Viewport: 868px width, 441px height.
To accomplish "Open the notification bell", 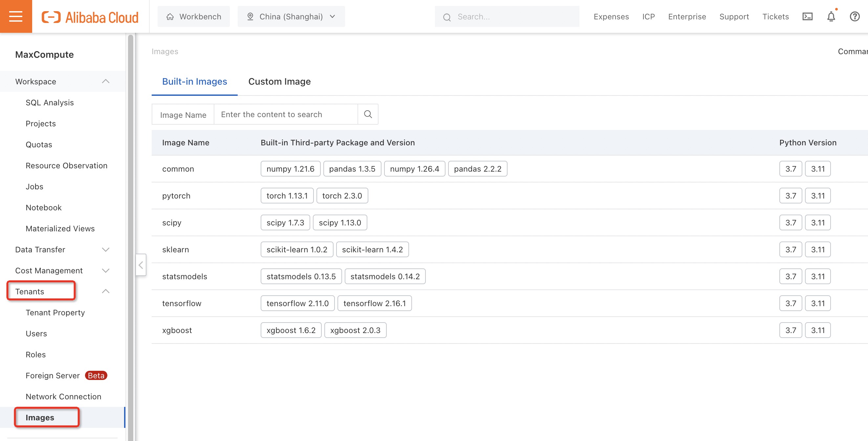I will click(831, 16).
